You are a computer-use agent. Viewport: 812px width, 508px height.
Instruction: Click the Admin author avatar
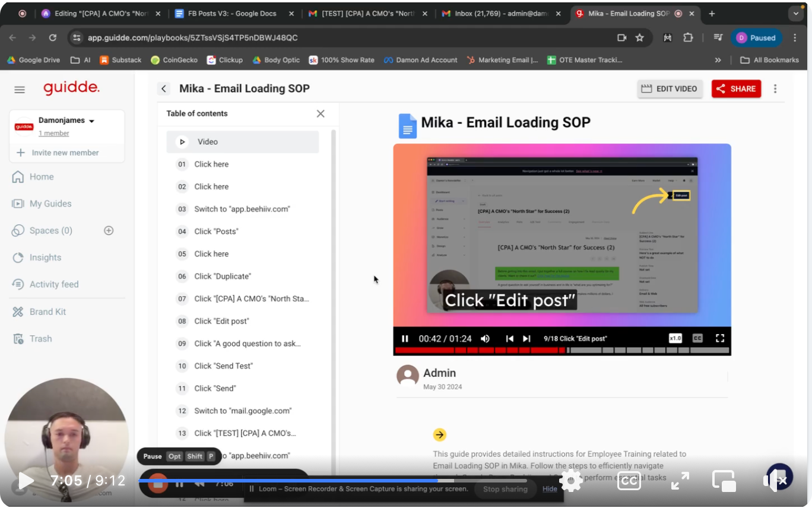(408, 376)
